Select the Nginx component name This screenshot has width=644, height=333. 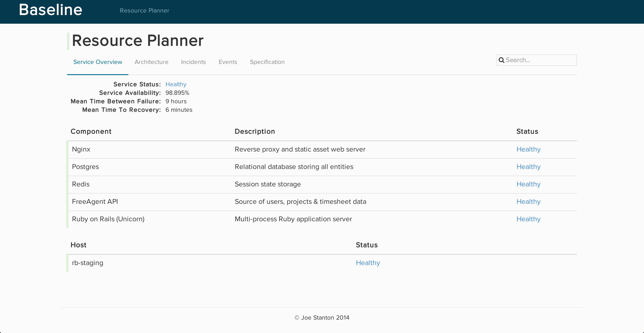click(81, 149)
